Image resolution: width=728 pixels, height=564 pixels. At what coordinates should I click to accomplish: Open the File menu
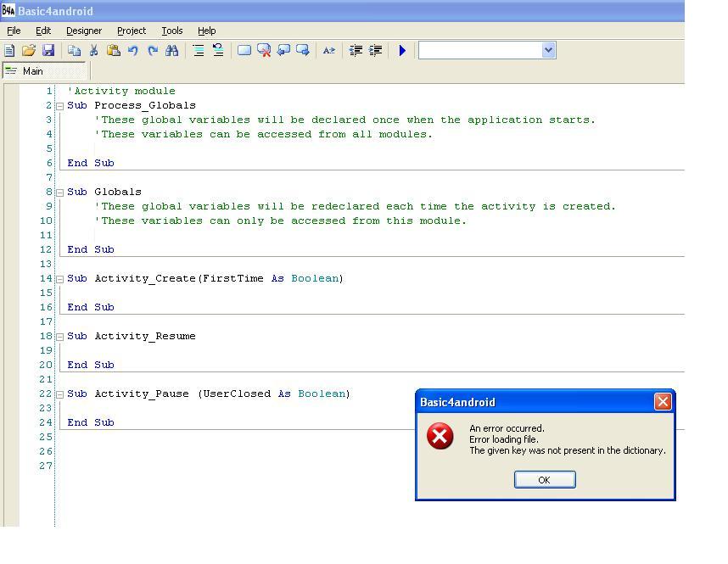[x=14, y=31]
